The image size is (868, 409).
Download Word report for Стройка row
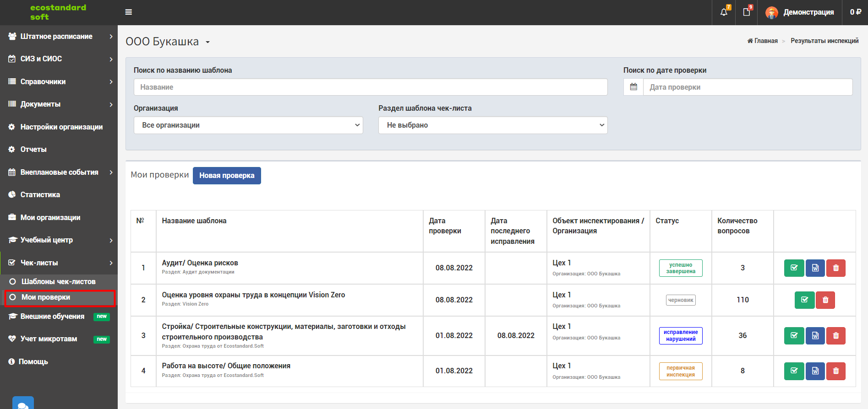(x=815, y=336)
